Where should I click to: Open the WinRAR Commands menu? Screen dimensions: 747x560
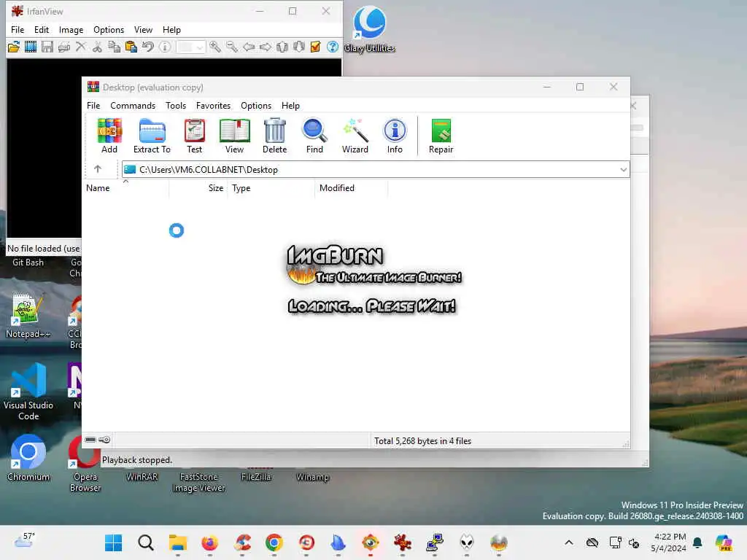[x=133, y=106]
